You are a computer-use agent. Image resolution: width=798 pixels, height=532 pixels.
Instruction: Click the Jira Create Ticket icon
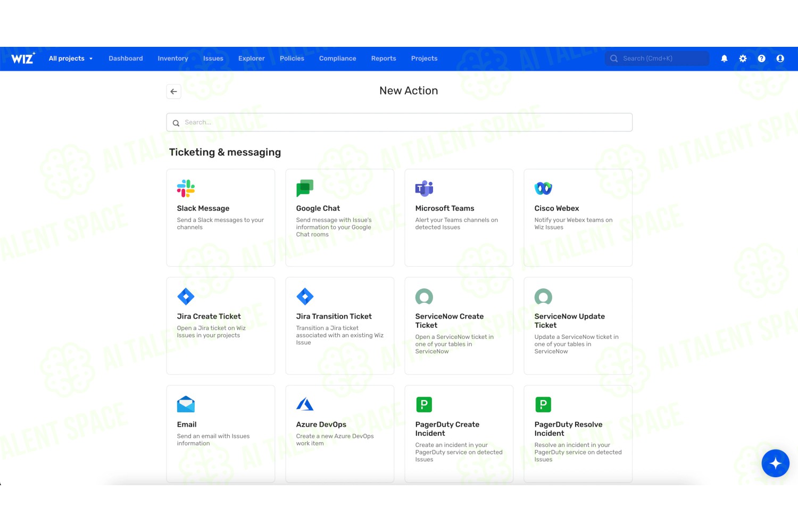click(186, 296)
